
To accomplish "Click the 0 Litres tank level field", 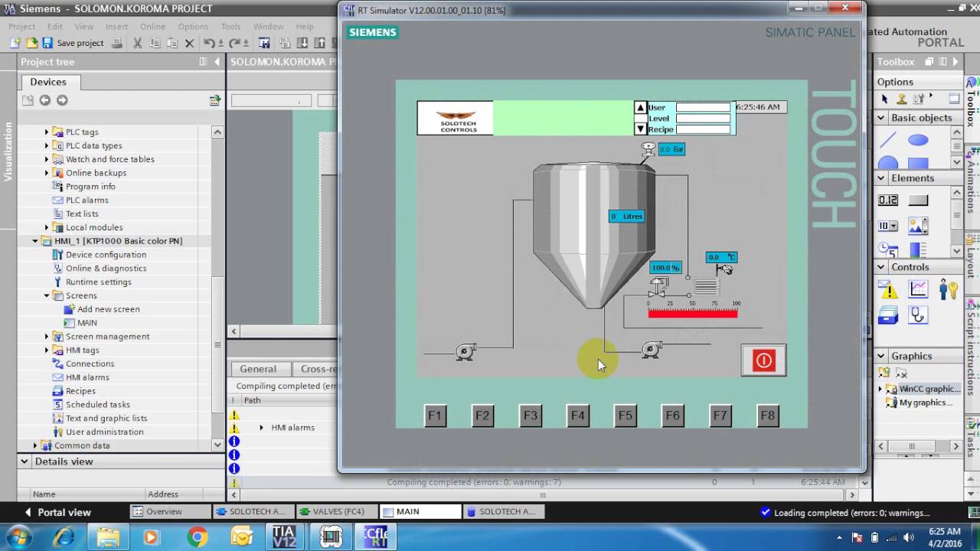I will [626, 217].
